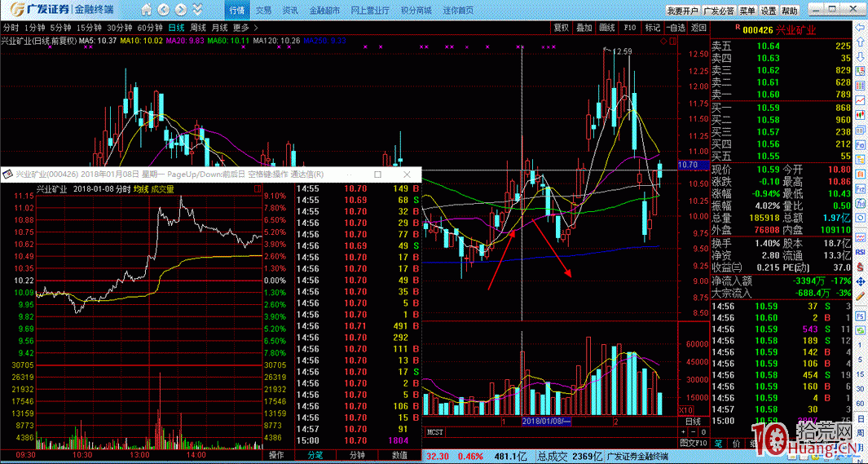
Task: Click the F10 icon in right sidebar
Action: 860,144
